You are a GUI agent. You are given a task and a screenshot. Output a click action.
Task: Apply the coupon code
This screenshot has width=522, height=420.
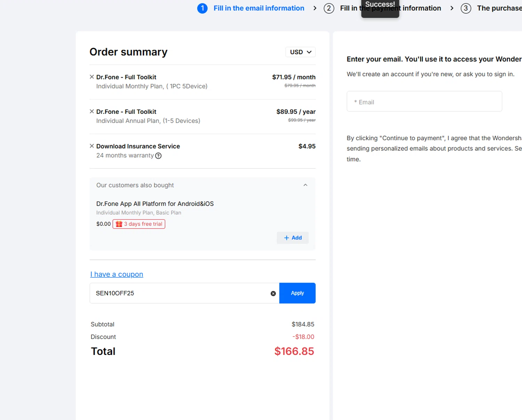pos(298,293)
